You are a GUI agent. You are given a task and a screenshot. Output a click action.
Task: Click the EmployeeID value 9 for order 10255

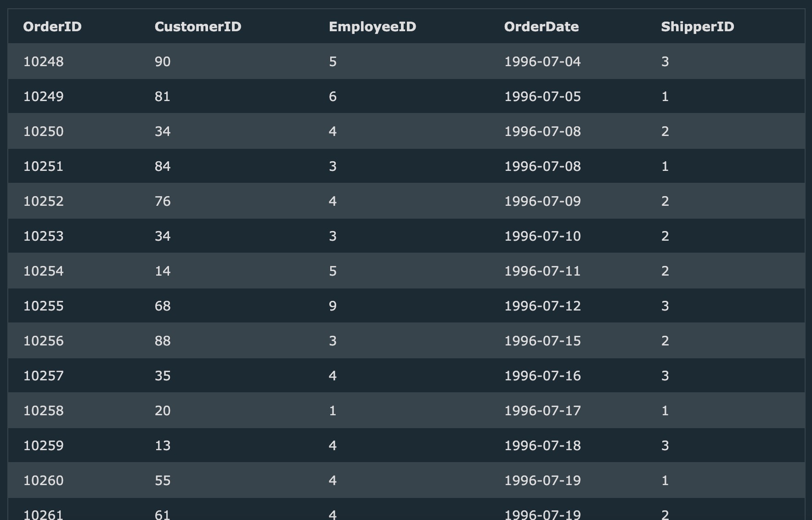[332, 305]
